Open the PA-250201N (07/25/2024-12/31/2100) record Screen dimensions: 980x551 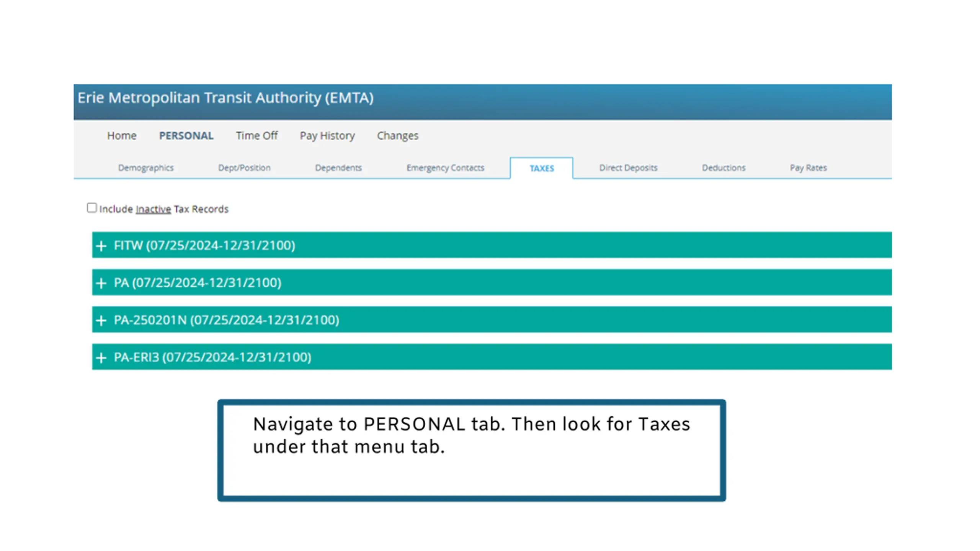492,320
